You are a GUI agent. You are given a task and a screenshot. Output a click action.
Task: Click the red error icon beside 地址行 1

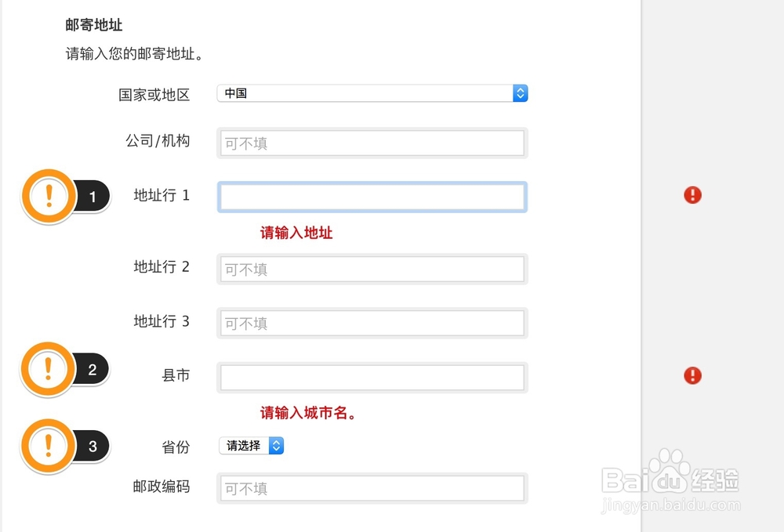[x=692, y=195]
